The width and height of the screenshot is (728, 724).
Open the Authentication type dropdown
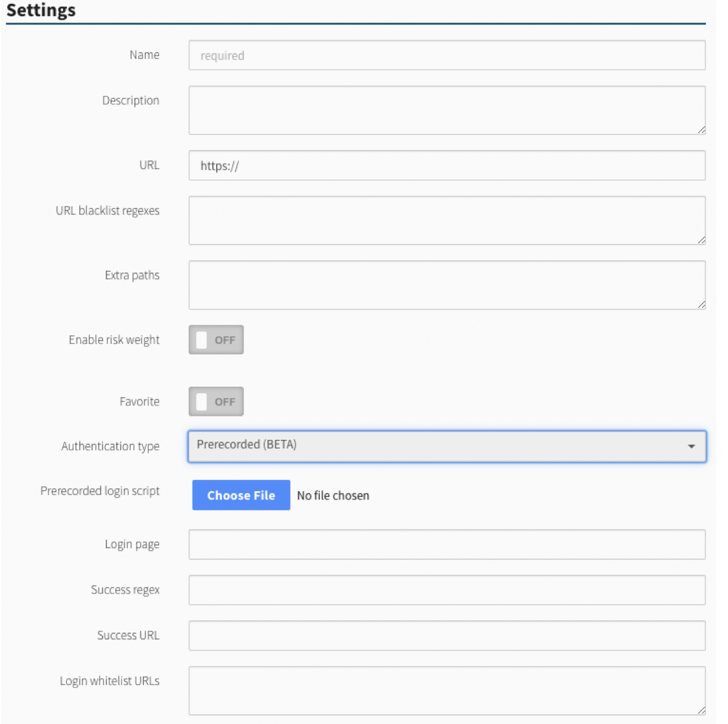click(446, 446)
